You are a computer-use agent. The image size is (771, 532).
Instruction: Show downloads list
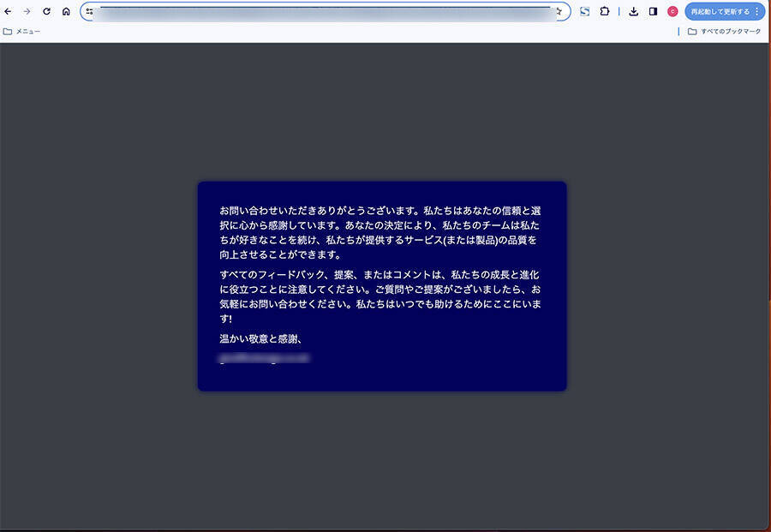click(x=633, y=11)
